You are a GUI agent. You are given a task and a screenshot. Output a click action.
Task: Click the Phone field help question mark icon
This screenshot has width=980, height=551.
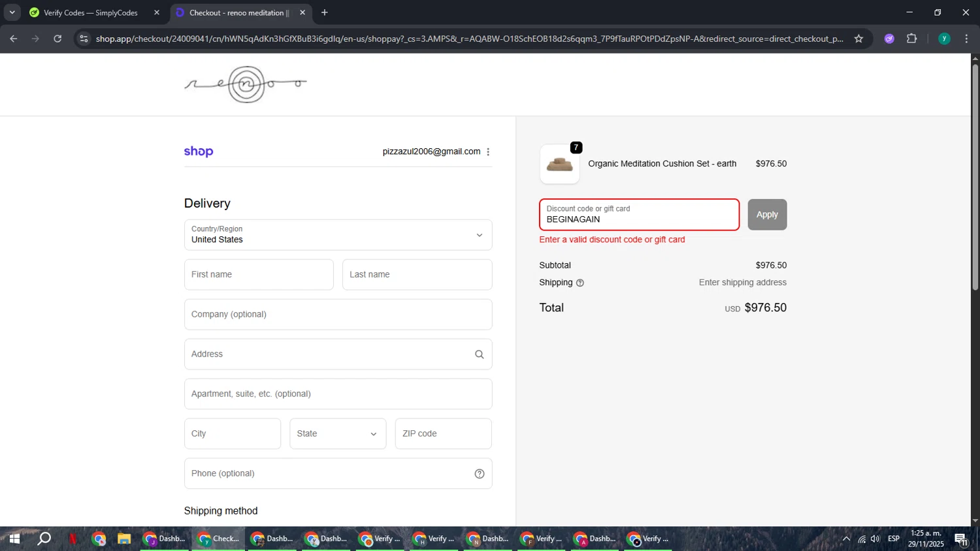pos(480,474)
